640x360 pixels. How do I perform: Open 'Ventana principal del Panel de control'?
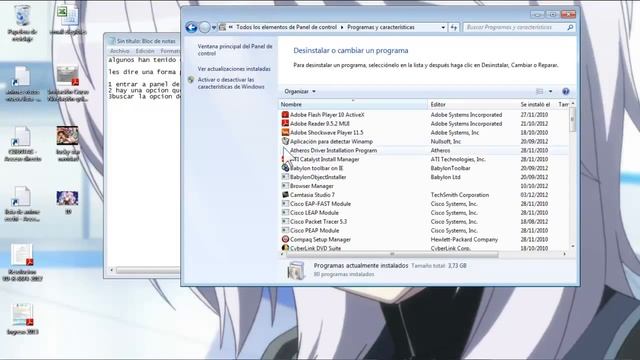[235, 50]
